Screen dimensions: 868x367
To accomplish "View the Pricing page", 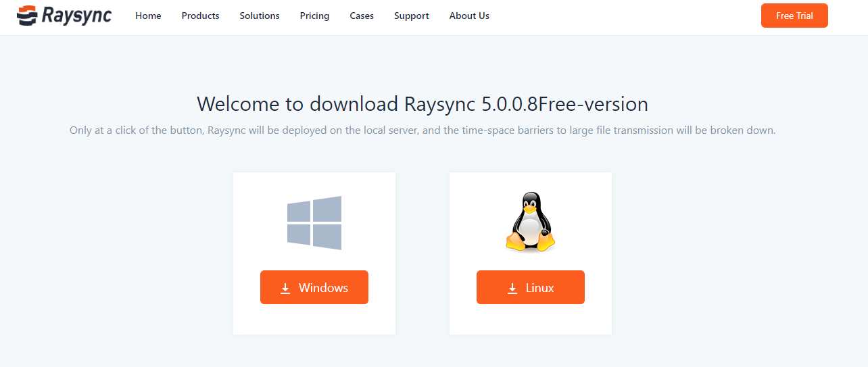I will 314,16.
